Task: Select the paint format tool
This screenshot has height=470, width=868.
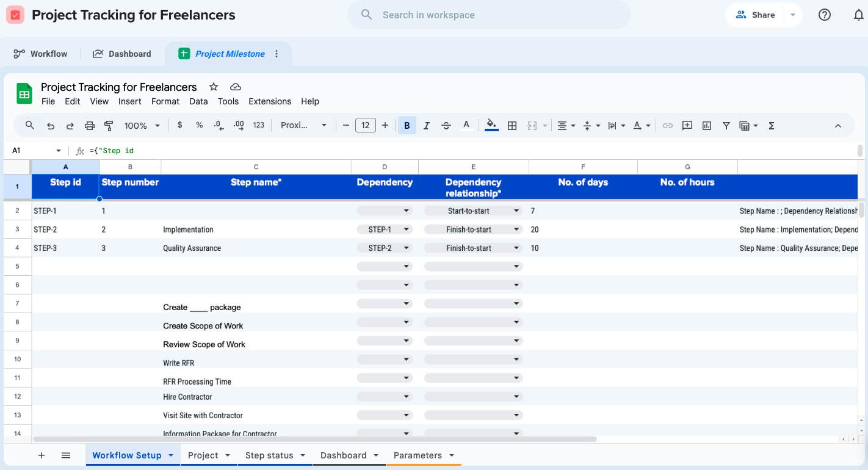Action: pyautogui.click(x=109, y=126)
